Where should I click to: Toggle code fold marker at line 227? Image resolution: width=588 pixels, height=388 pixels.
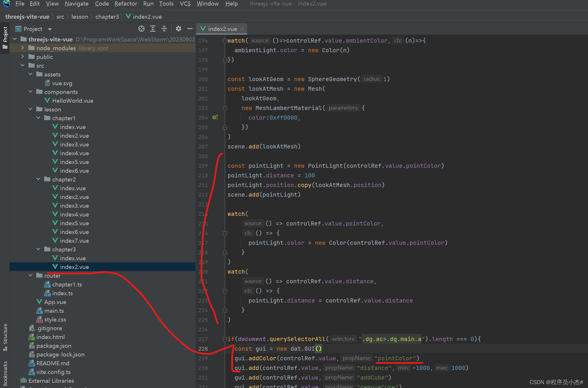(225, 339)
